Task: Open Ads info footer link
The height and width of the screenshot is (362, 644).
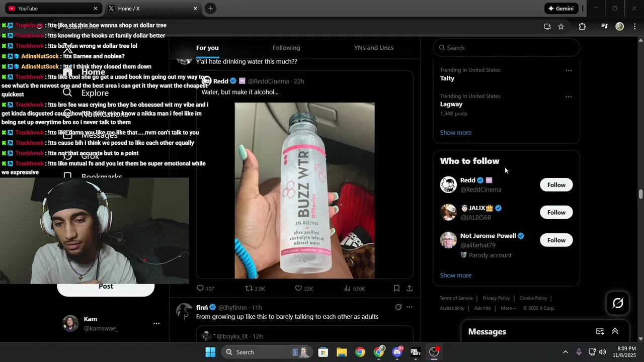Action: point(482,308)
